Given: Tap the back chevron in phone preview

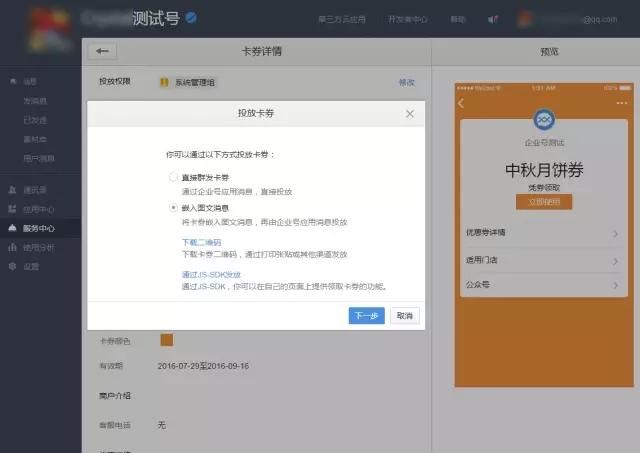Looking at the screenshot, I should pos(461,103).
